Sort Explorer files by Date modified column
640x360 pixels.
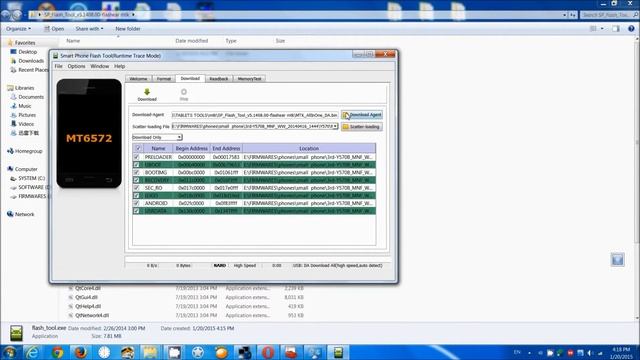point(192,41)
